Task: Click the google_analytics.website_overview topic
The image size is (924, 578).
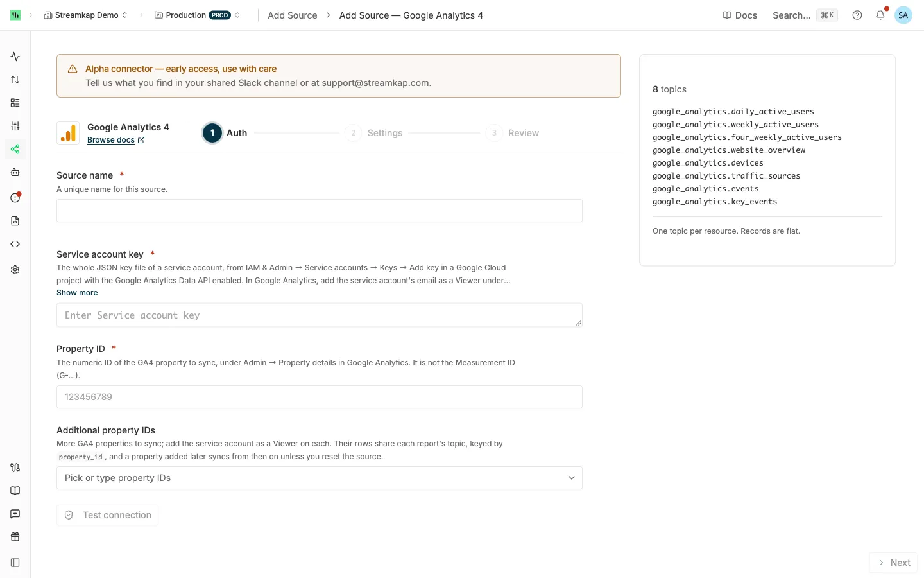Action: [729, 150]
